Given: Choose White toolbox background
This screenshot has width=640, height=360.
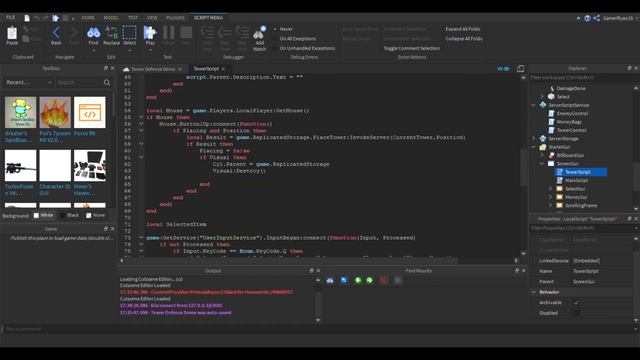Looking at the screenshot, I should 43,215.
